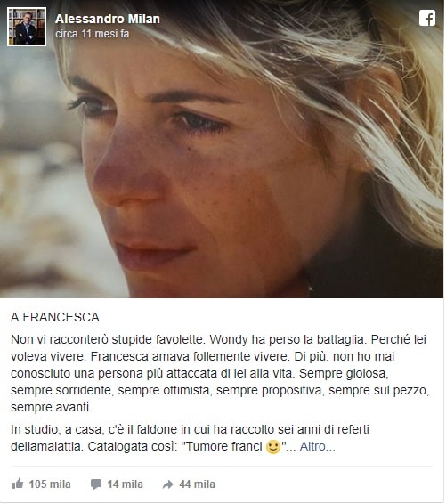Click the word 'Wondy' in the post
446x504 pixels.
pyautogui.click(x=229, y=340)
